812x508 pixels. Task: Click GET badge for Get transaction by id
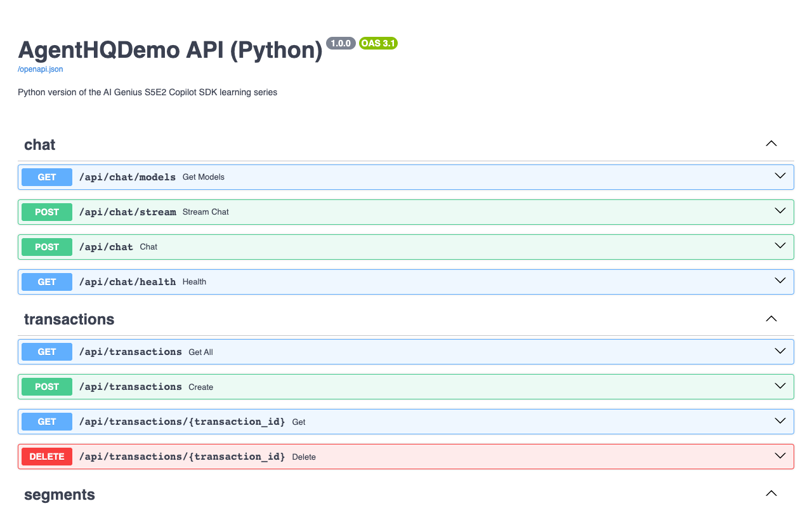pos(47,422)
